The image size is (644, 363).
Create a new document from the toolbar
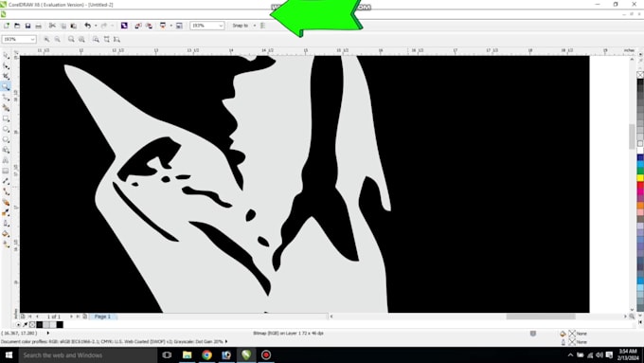pyautogui.click(x=7, y=26)
